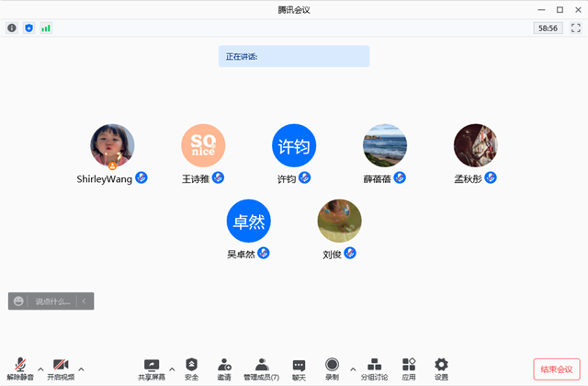Click the red 结束会议 button
Screen dimensions: 588x386
coord(556,369)
